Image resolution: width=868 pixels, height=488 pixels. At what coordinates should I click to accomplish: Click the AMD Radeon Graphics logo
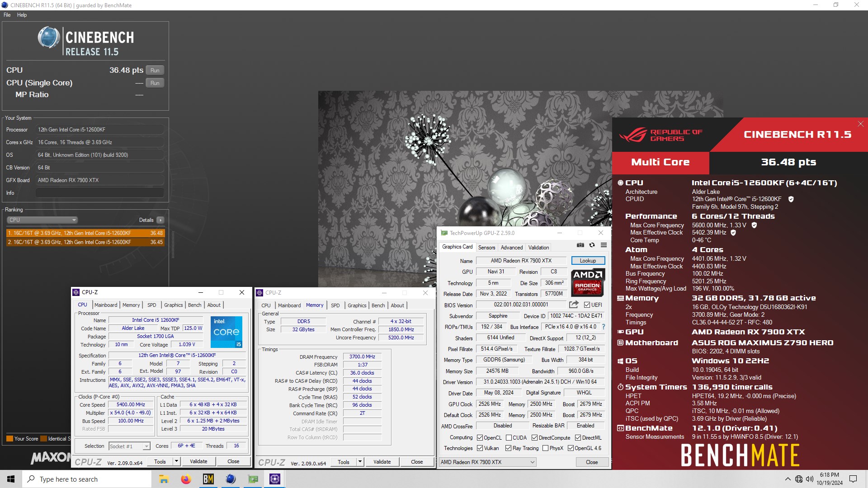(588, 282)
